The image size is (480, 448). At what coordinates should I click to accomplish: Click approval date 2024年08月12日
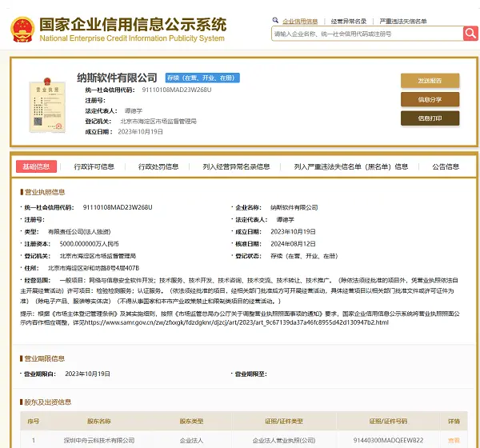tap(293, 244)
